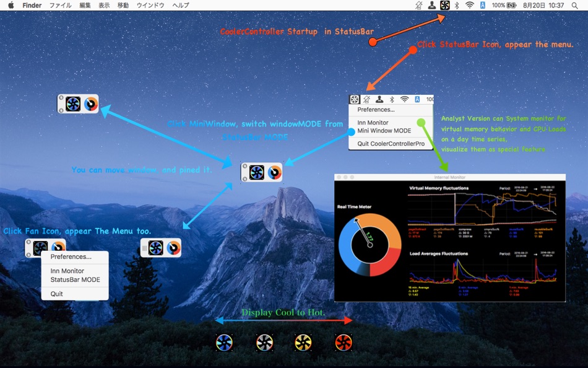Screen dimensions: 588x368
Task: Click fan icon in mini window above the Quit context menu
Action: click(x=40, y=247)
